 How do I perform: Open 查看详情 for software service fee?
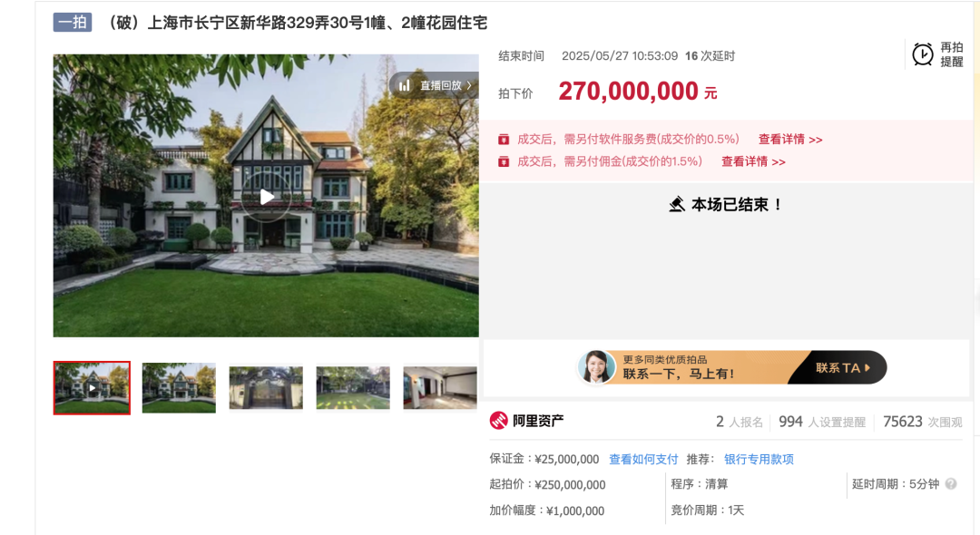point(790,140)
